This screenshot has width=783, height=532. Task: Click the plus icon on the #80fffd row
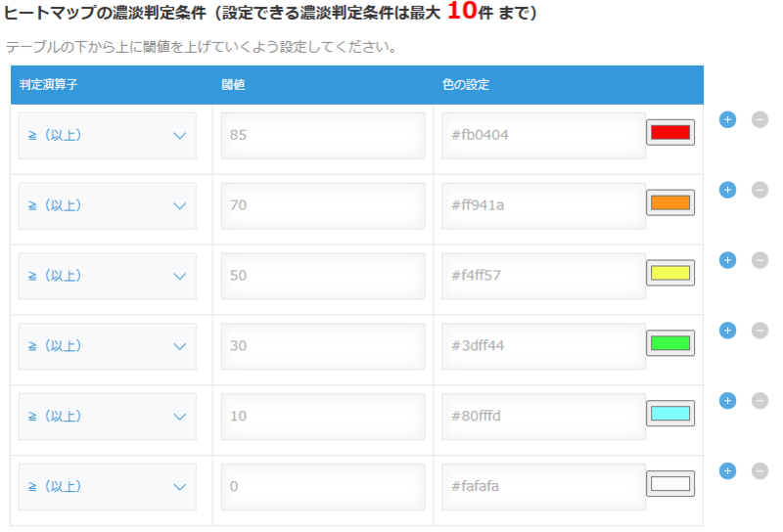pos(727,401)
